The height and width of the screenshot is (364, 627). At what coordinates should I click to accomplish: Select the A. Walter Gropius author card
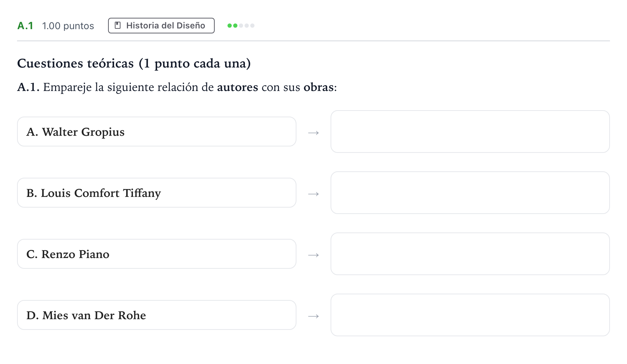[157, 132]
